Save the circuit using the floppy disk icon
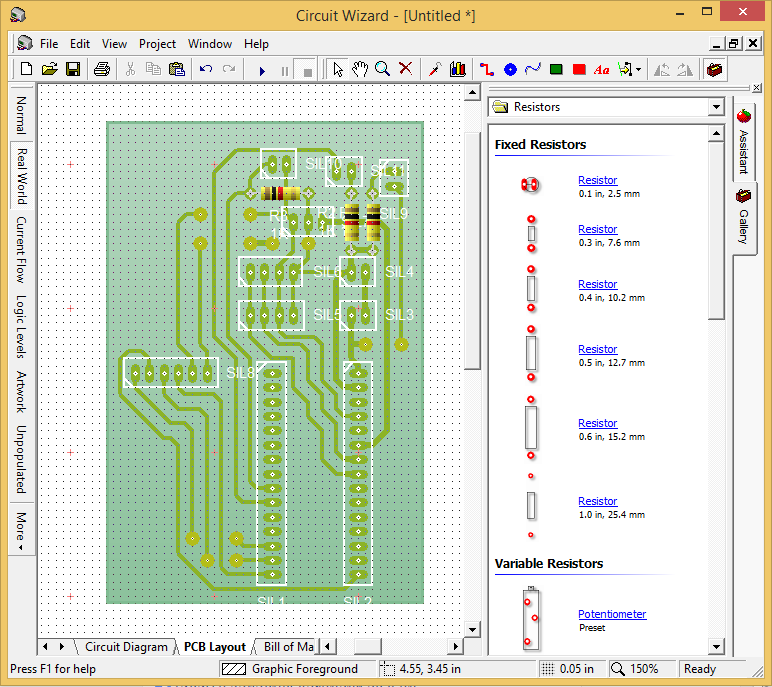This screenshot has width=772, height=687. point(73,69)
